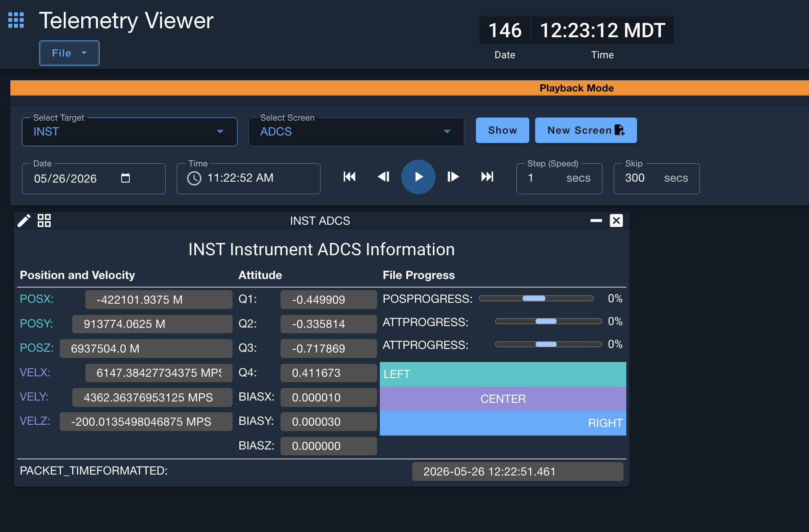Click the playback Time field
Image resolution: width=809 pixels, height=532 pixels.
coord(248,179)
